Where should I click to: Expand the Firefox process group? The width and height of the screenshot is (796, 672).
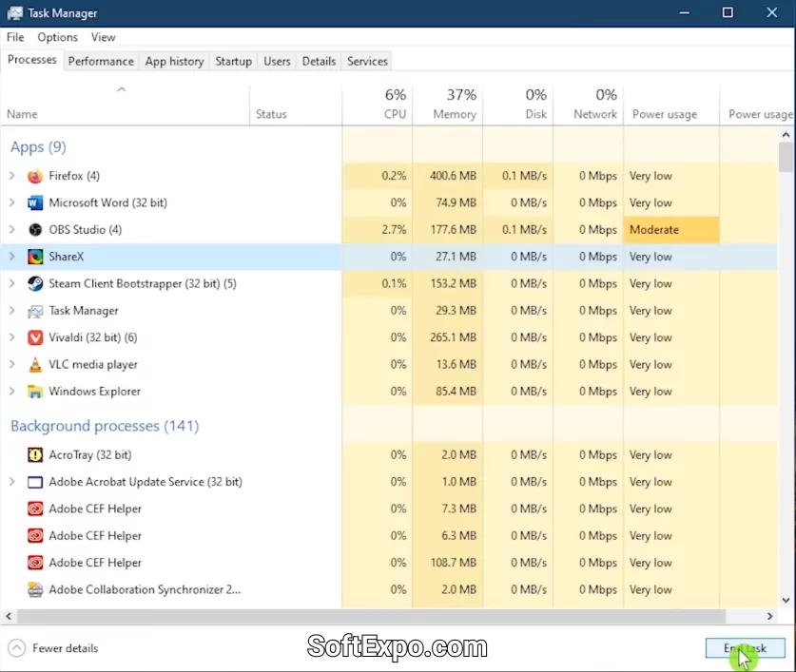(x=13, y=176)
